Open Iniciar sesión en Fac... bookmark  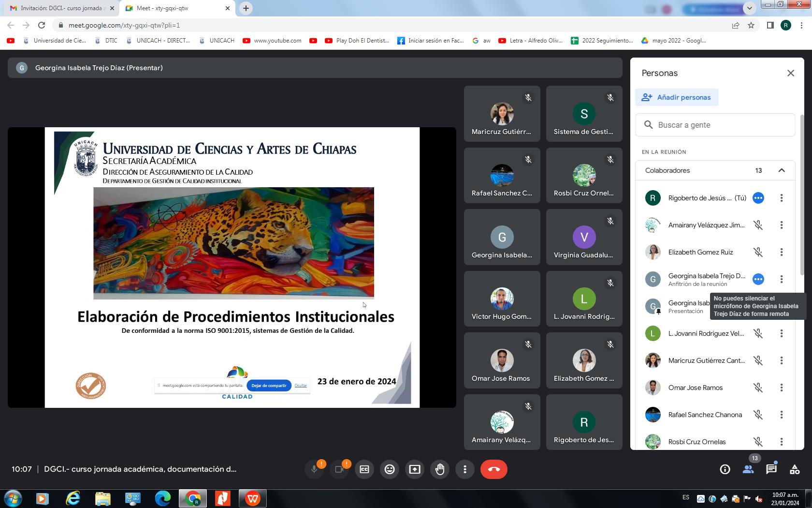tap(431, 41)
